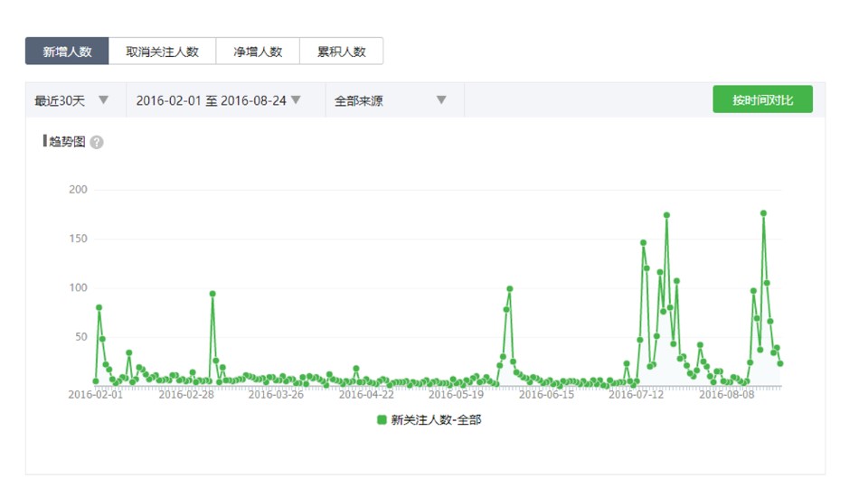Expand the 全部来源 source dropdown

tap(359, 100)
